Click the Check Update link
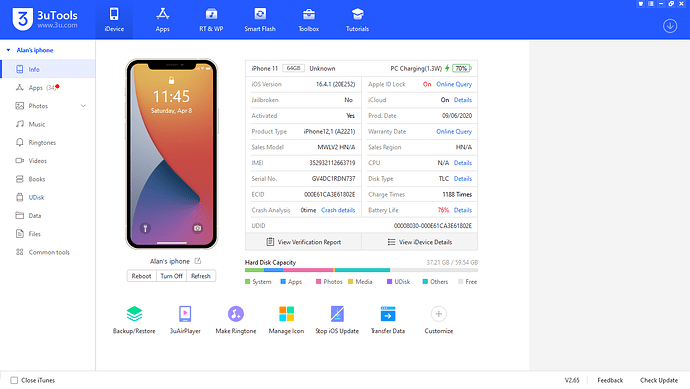 (x=659, y=380)
